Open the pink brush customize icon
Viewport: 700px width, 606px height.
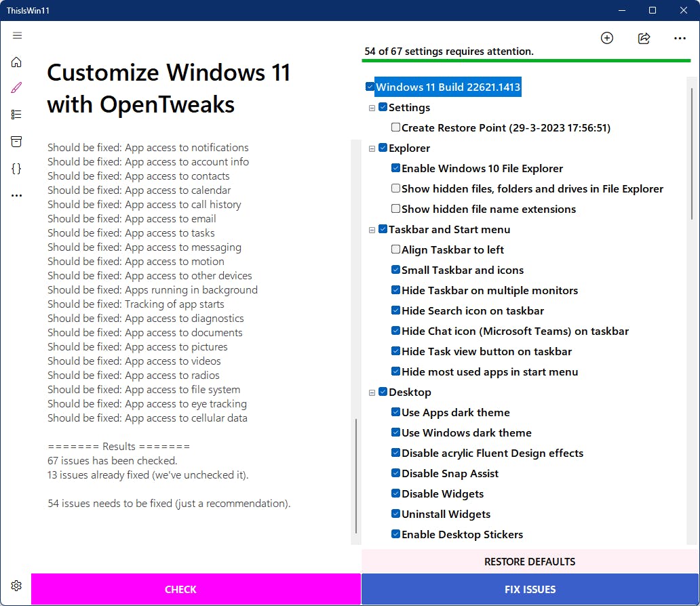pyautogui.click(x=16, y=87)
